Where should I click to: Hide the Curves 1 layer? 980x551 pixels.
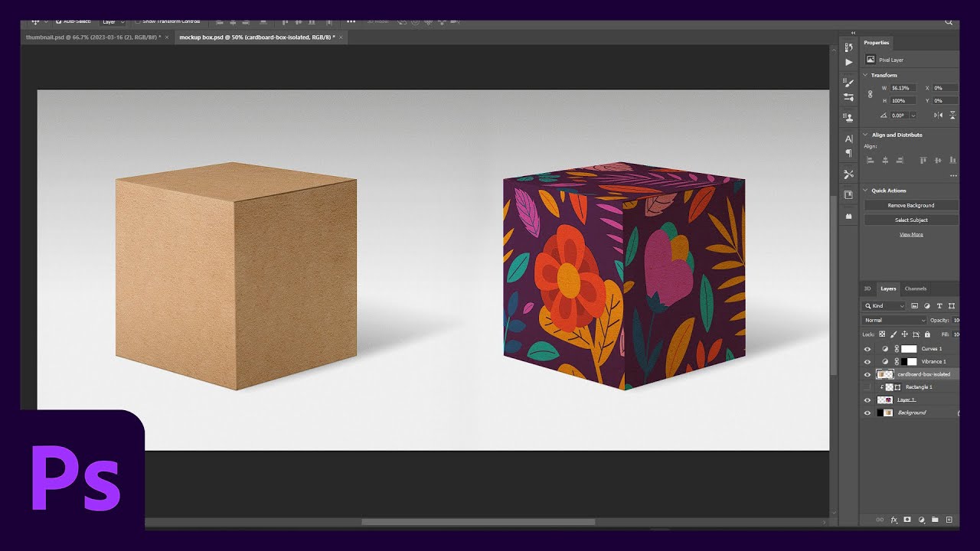click(x=867, y=349)
